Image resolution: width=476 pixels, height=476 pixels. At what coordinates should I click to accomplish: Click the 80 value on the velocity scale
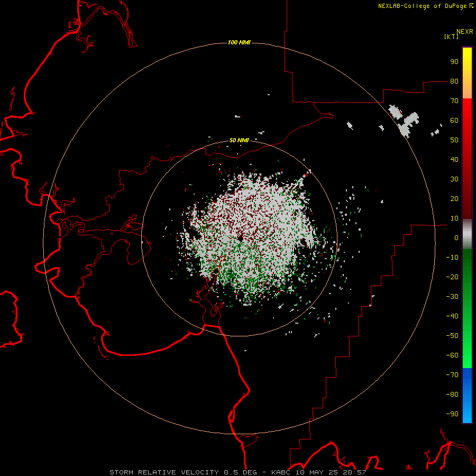pos(454,81)
